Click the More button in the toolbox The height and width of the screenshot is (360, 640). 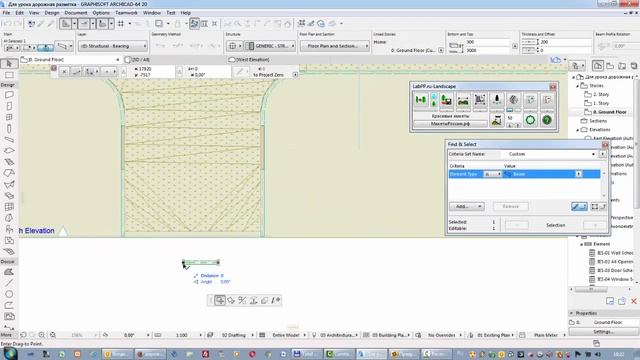6,335
